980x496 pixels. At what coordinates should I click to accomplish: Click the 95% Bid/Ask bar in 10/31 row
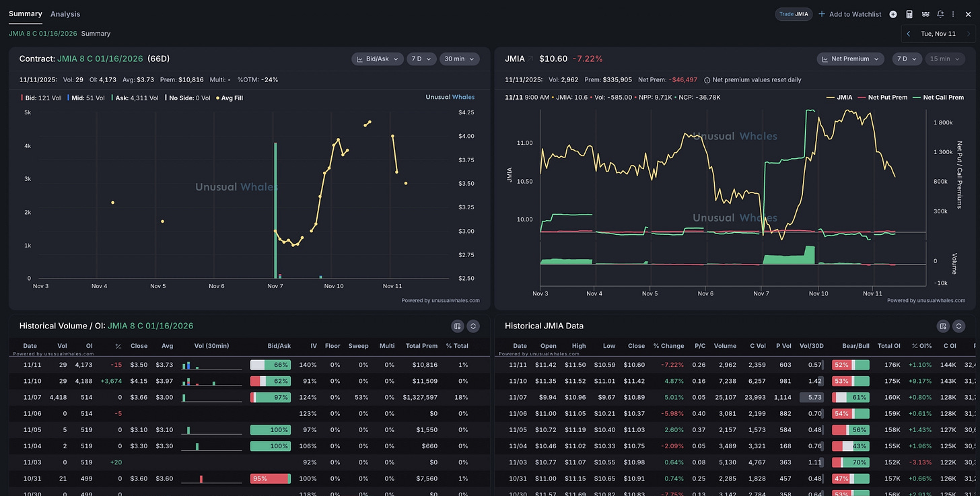[271, 479]
